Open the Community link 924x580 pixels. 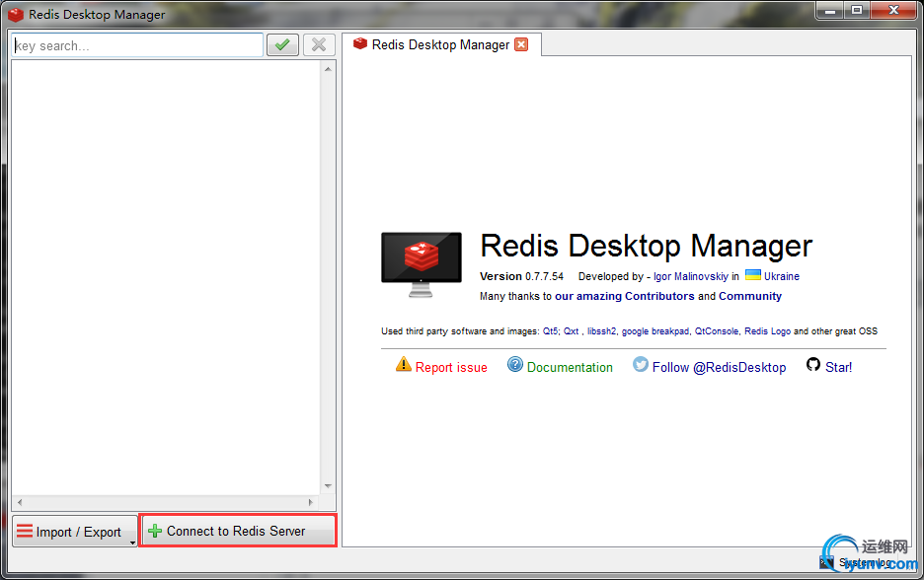750,296
